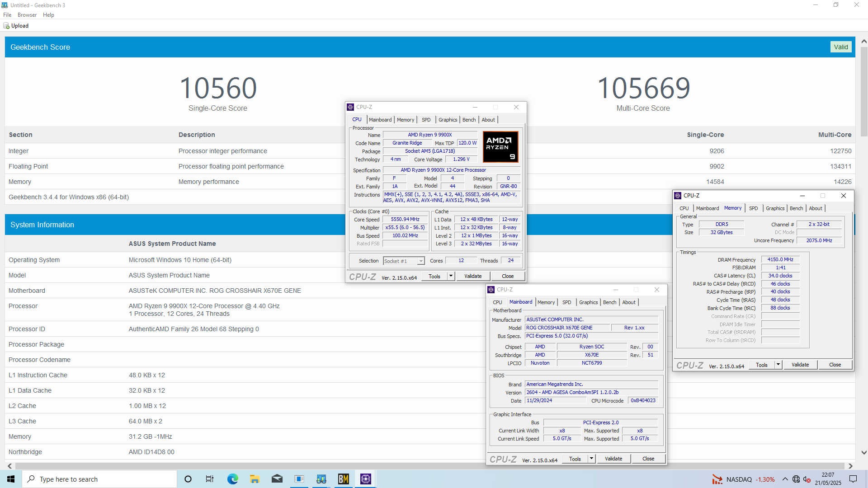This screenshot has width=868, height=488.
Task: Click Close button in the Memory window
Action: (835, 365)
